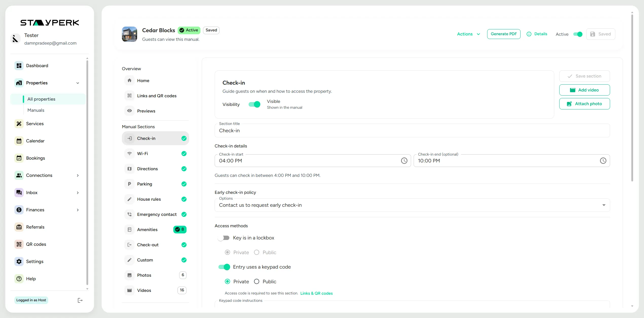644x318 pixels.
Task: Open the clock picker for Check-in start
Action: [x=404, y=161]
